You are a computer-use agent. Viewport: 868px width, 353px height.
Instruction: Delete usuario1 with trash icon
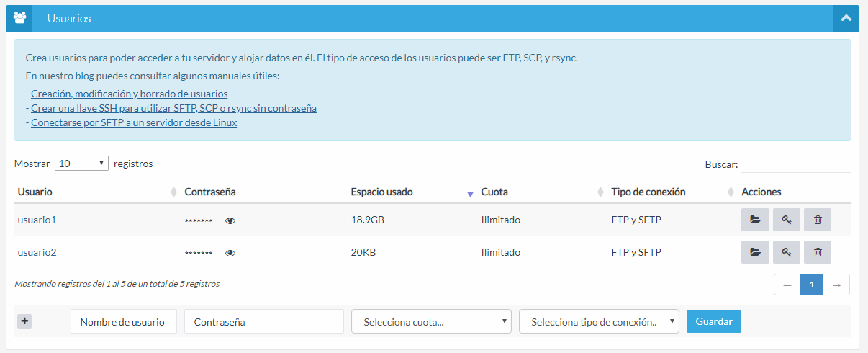[x=818, y=220]
